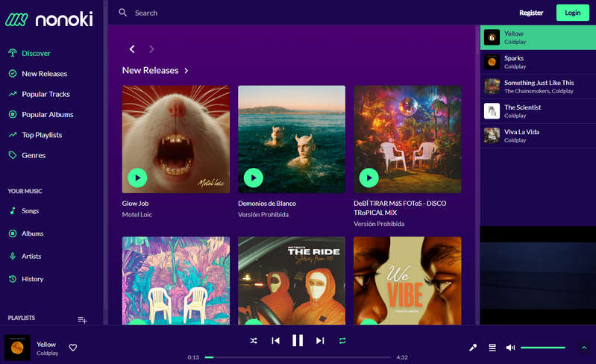The width and height of the screenshot is (596, 364).
Task: Toggle repeat mode
Action: point(342,341)
